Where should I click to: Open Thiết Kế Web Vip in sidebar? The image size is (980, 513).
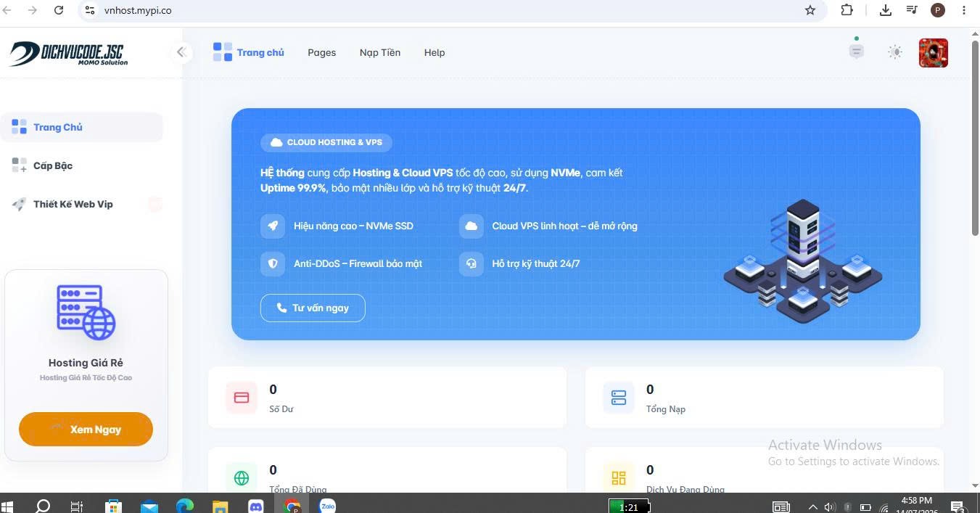pos(81,204)
